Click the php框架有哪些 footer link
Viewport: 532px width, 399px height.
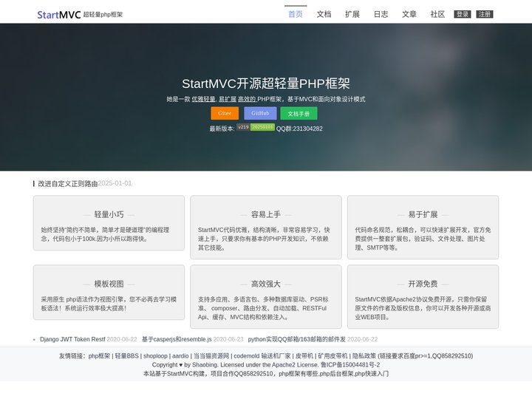(299, 374)
